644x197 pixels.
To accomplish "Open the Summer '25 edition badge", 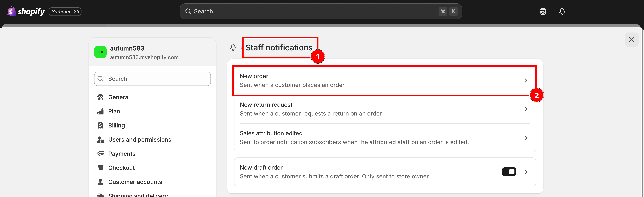I will click(x=65, y=11).
